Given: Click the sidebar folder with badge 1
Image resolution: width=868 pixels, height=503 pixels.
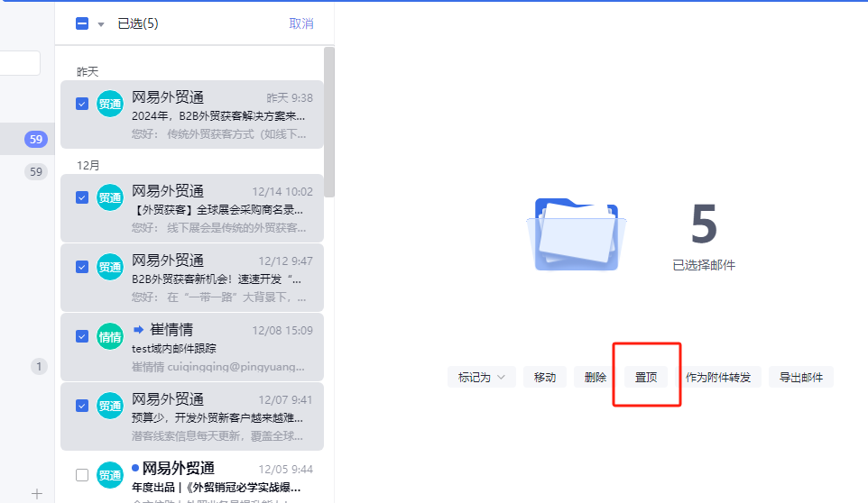Looking at the screenshot, I should point(27,366).
